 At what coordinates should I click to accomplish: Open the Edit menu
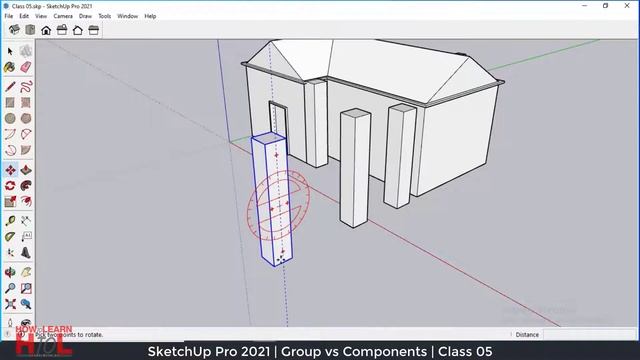tap(24, 16)
